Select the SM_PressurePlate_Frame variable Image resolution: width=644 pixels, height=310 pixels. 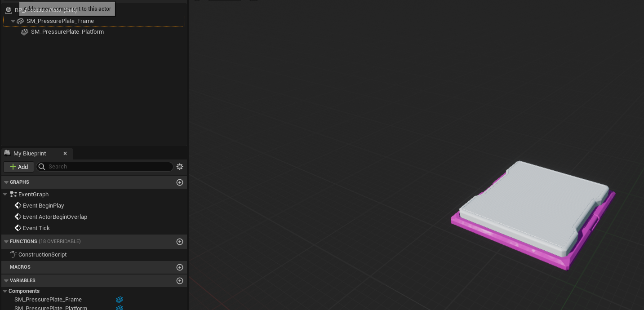click(x=48, y=300)
